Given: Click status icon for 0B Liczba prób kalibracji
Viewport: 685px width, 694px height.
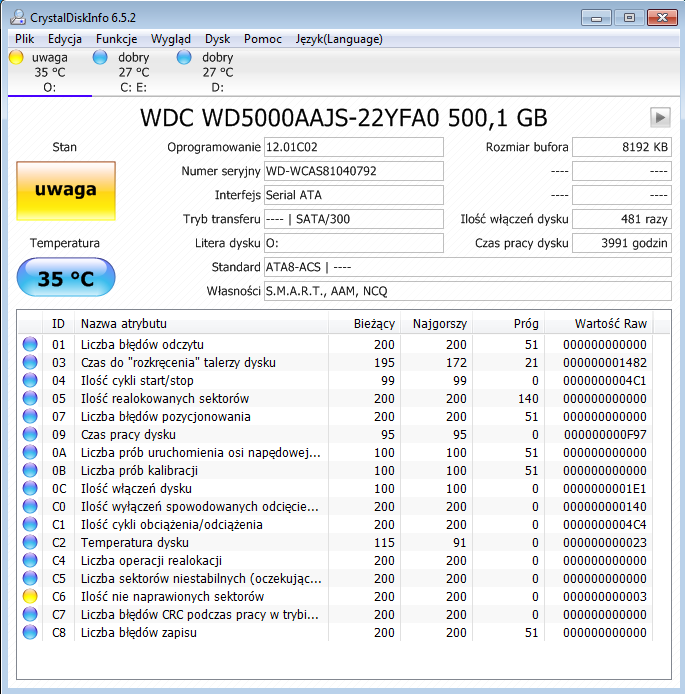Looking at the screenshot, I should [x=30, y=470].
